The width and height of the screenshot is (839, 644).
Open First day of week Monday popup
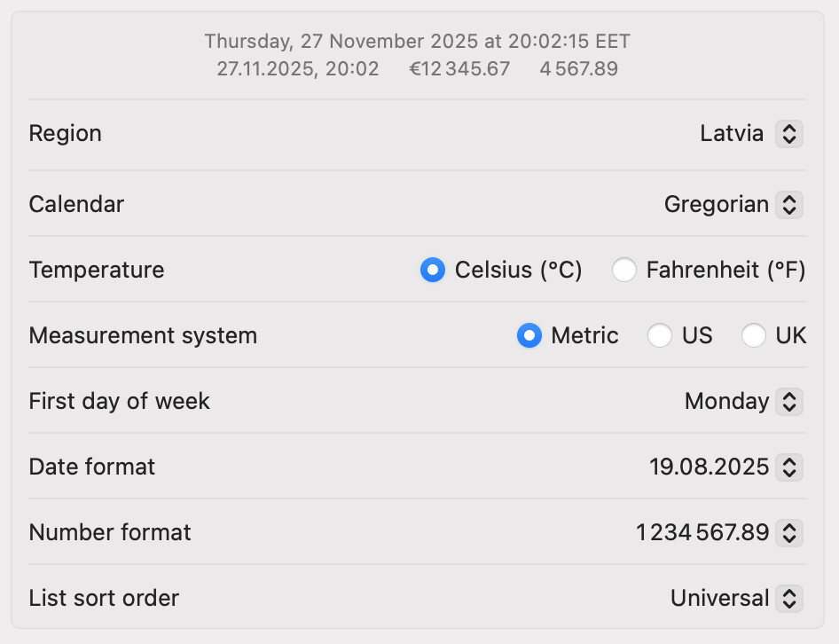(x=726, y=402)
